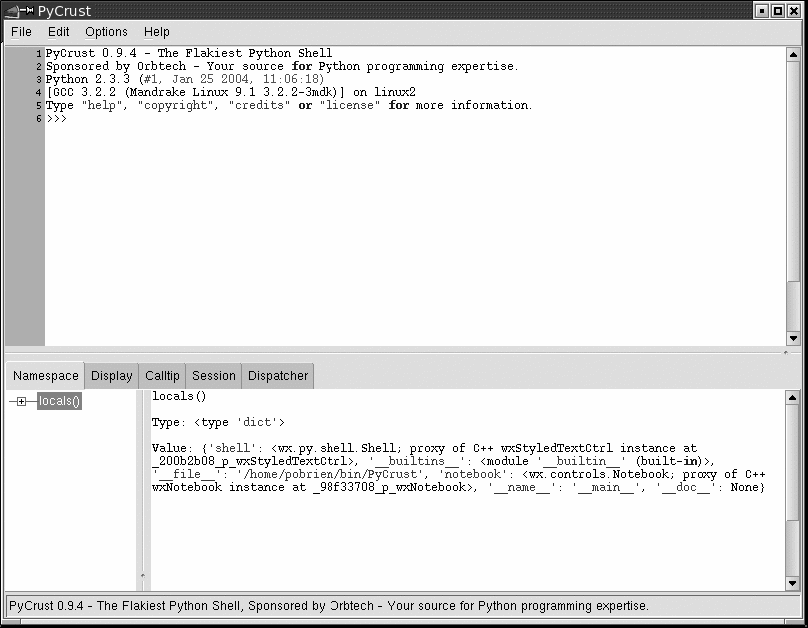808x628 pixels.
Task: Open the Options menu
Action: coord(106,32)
